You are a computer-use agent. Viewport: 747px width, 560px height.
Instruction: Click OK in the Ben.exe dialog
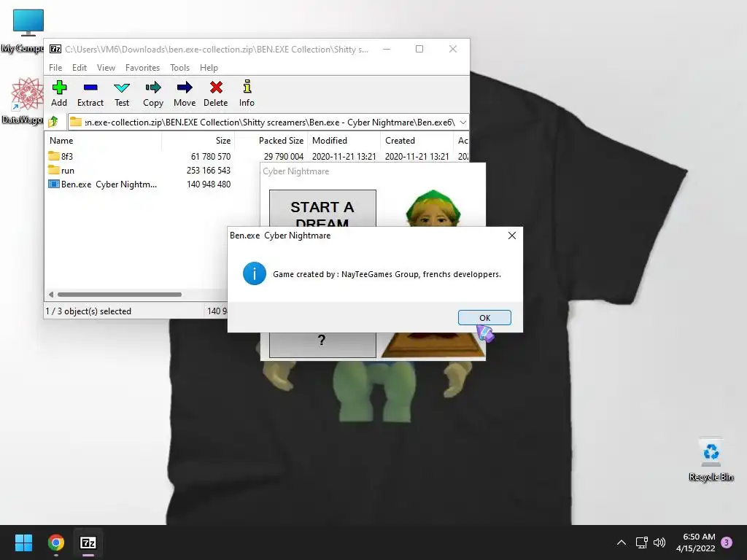[484, 318]
